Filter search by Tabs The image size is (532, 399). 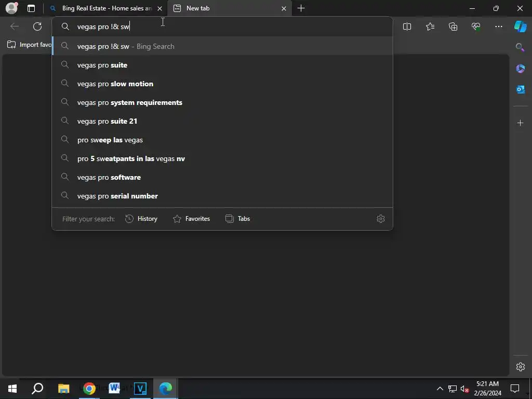[237, 219]
